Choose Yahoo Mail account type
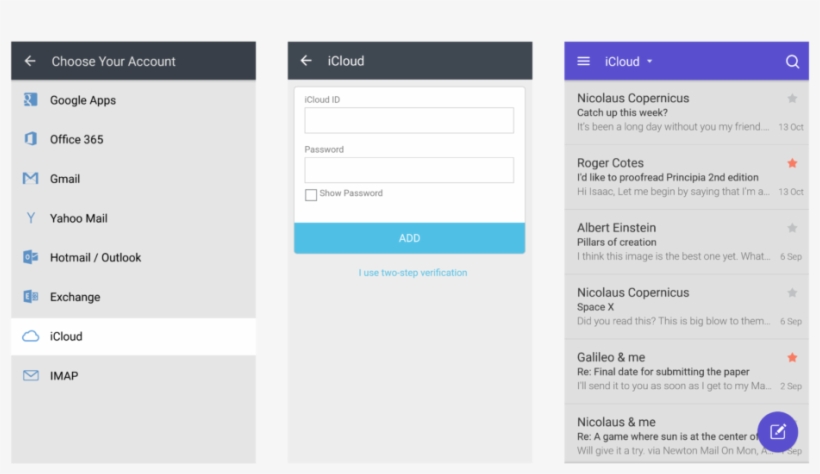 pyautogui.click(x=133, y=218)
